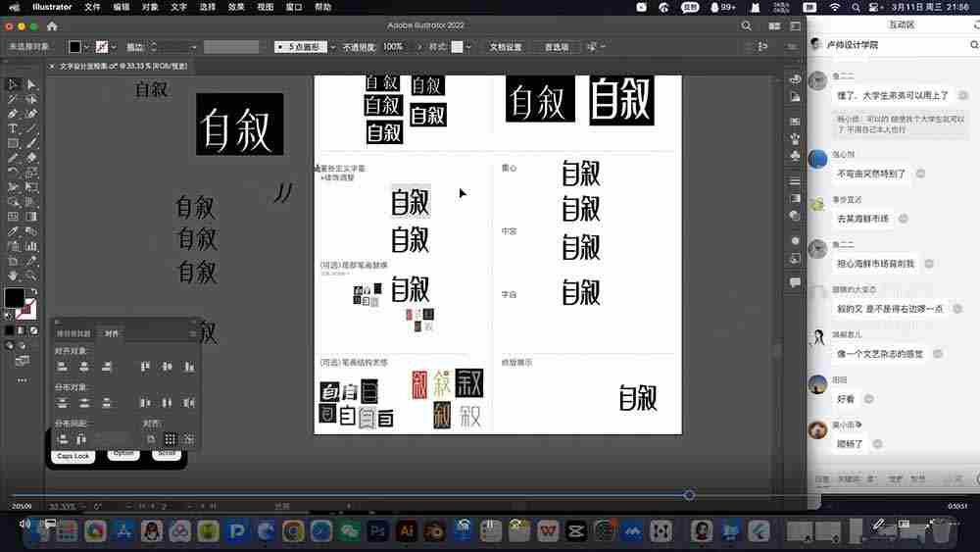The image size is (980, 552).
Task: Open Align panel options menu
Action: tap(192, 333)
